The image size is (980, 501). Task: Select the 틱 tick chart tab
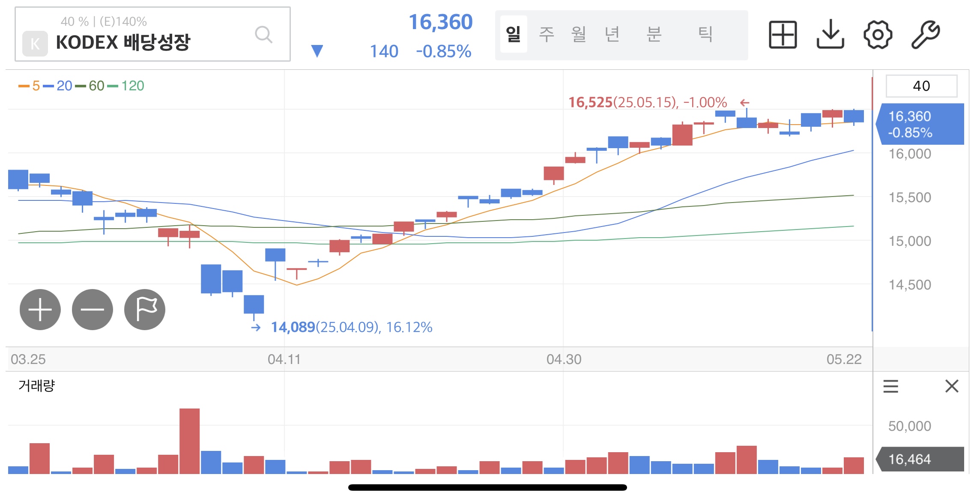[x=705, y=34]
